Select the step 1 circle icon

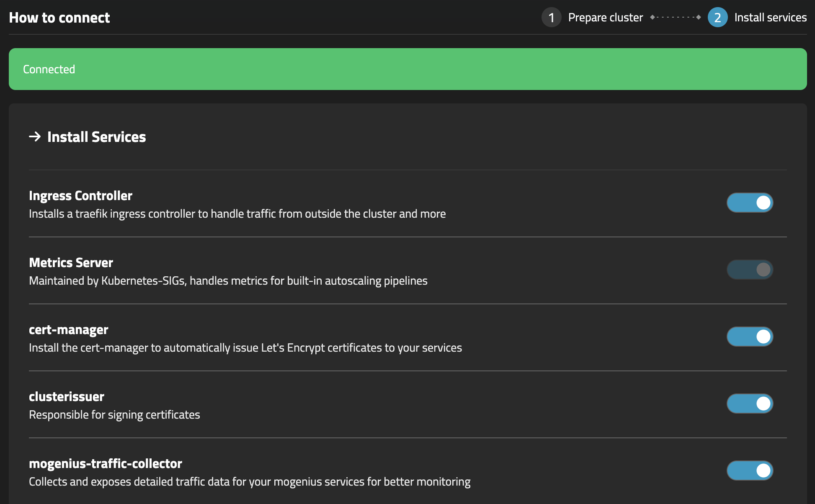(x=552, y=17)
